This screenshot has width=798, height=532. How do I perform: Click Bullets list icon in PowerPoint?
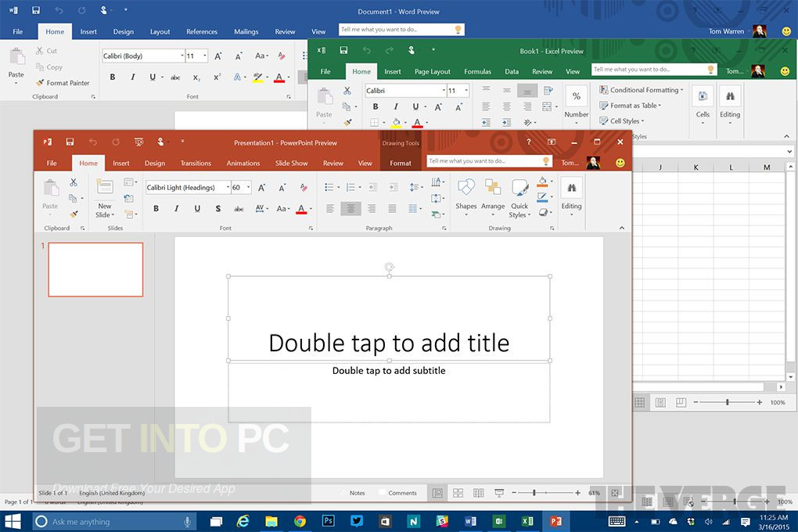[x=329, y=187]
